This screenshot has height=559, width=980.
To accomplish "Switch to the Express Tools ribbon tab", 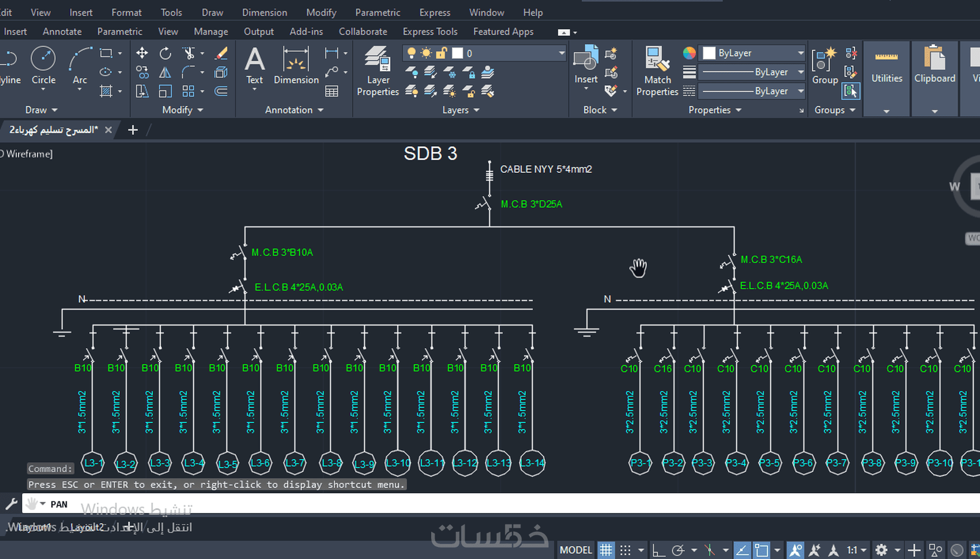I will click(430, 32).
